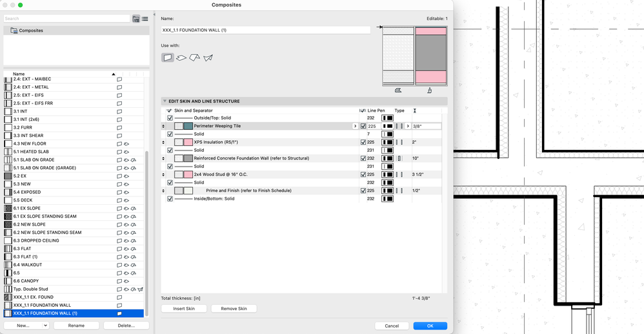The height and width of the screenshot is (334, 644).
Task: Click Line Pen column header
Action: 376,111
